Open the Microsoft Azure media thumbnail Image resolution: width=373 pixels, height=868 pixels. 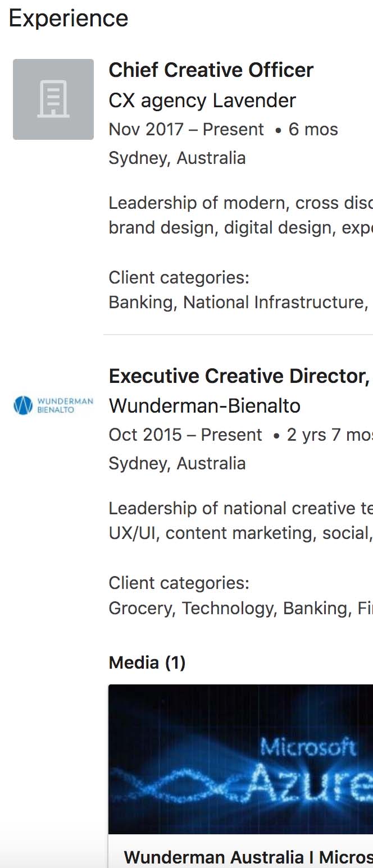241,759
